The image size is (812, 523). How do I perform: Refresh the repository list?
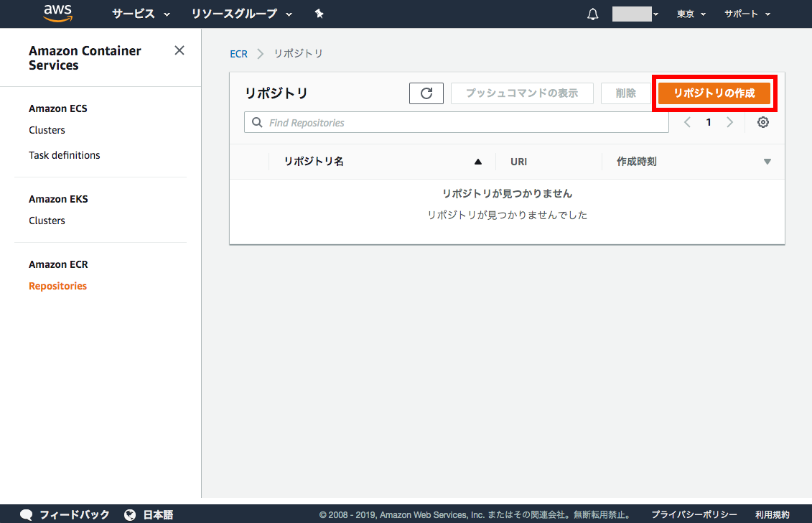pos(426,93)
